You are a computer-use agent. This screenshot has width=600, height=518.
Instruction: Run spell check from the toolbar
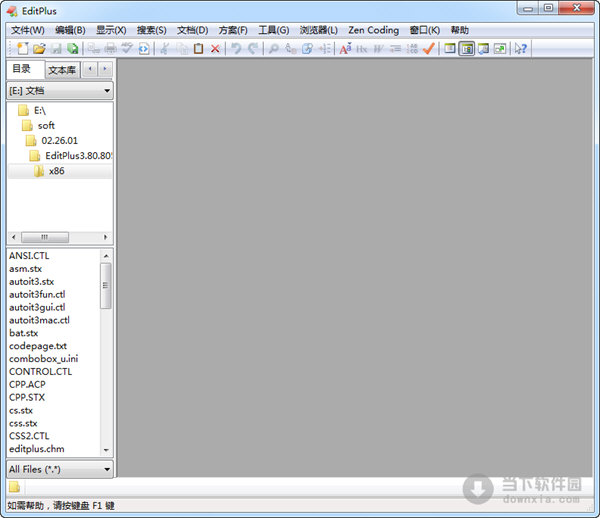[127, 49]
